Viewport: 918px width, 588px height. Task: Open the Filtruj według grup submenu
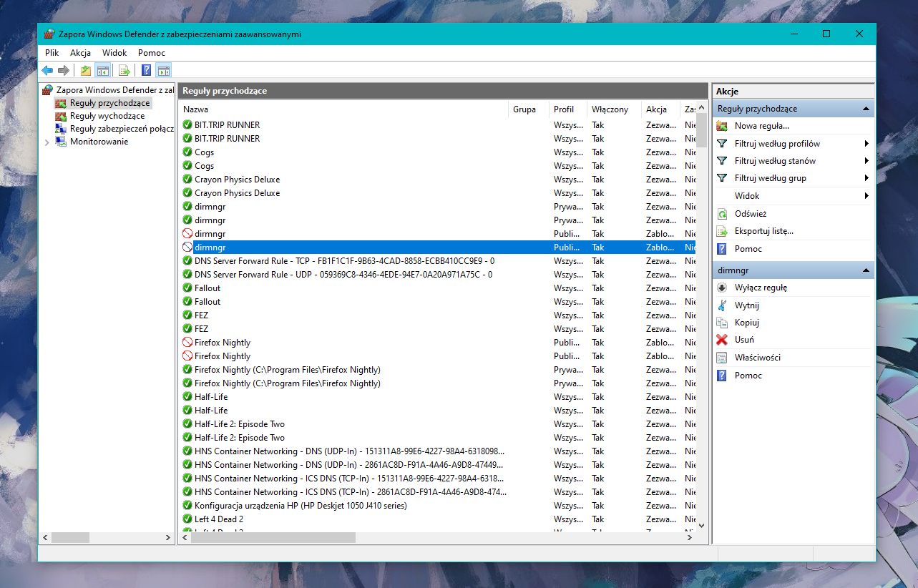coord(793,178)
